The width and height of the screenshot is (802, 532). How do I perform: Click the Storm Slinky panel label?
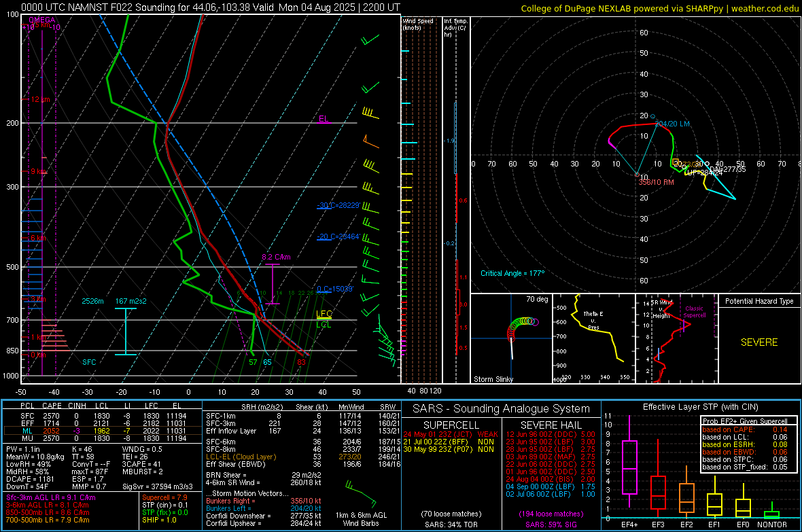(493, 379)
